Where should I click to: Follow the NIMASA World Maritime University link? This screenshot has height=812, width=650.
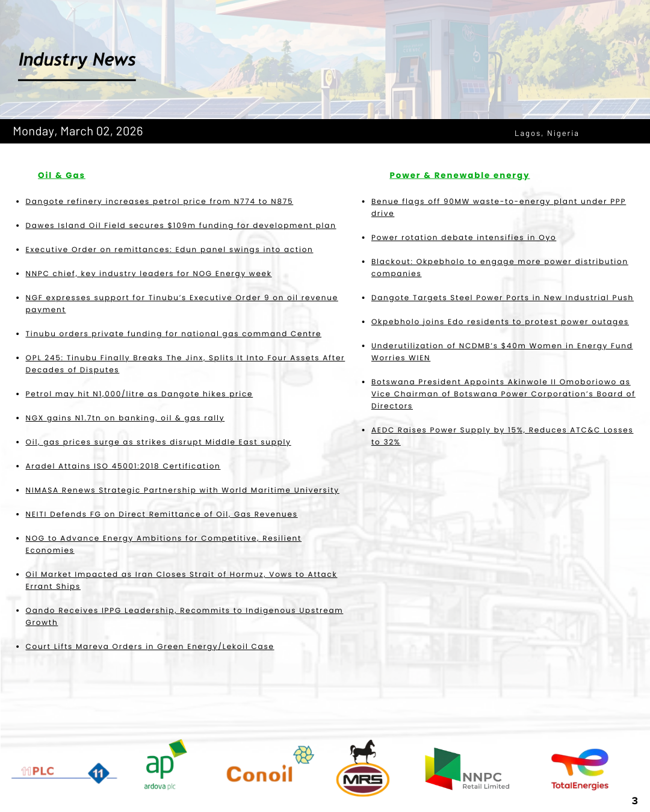pos(182,490)
